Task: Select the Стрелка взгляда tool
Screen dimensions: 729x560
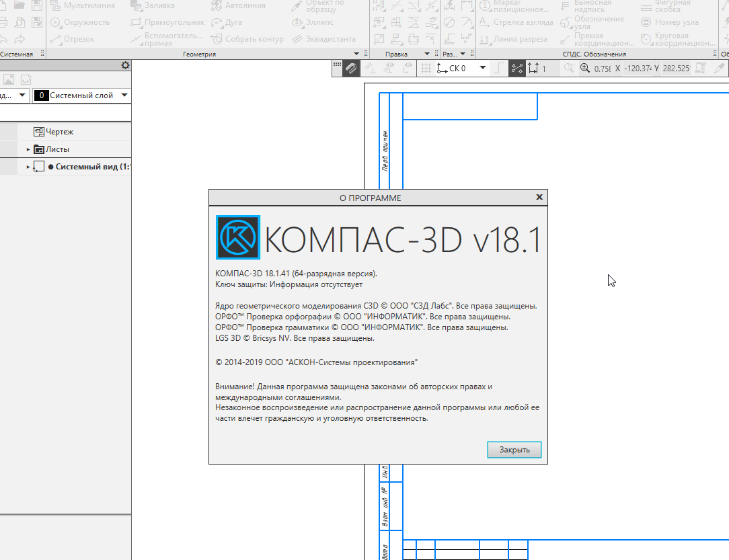Action: [x=516, y=22]
